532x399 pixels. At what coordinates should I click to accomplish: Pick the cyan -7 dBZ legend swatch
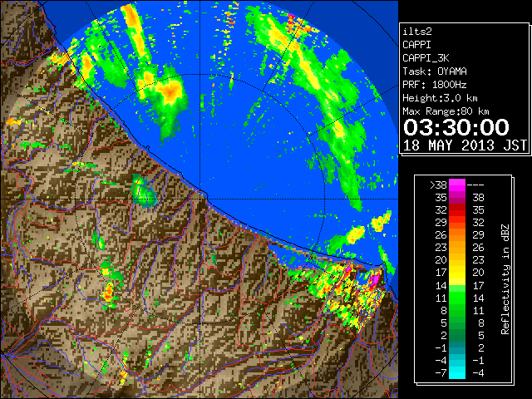pos(457,372)
